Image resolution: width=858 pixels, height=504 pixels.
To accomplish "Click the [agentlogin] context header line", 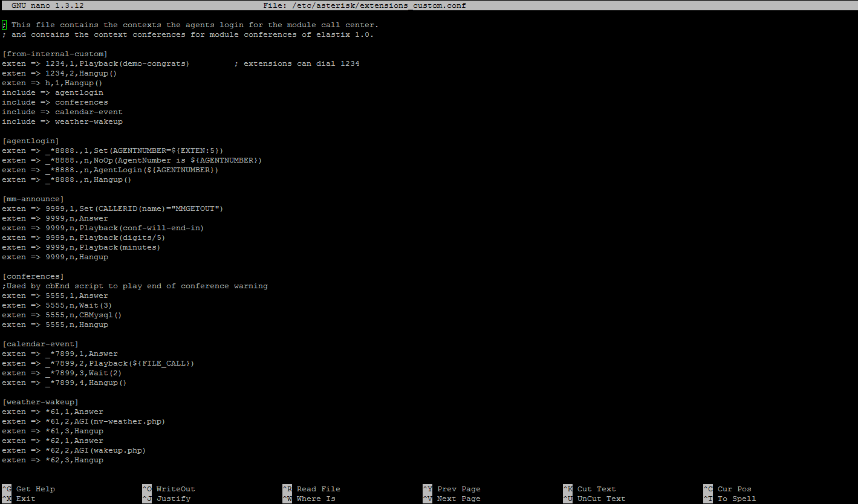I will pyautogui.click(x=30, y=141).
